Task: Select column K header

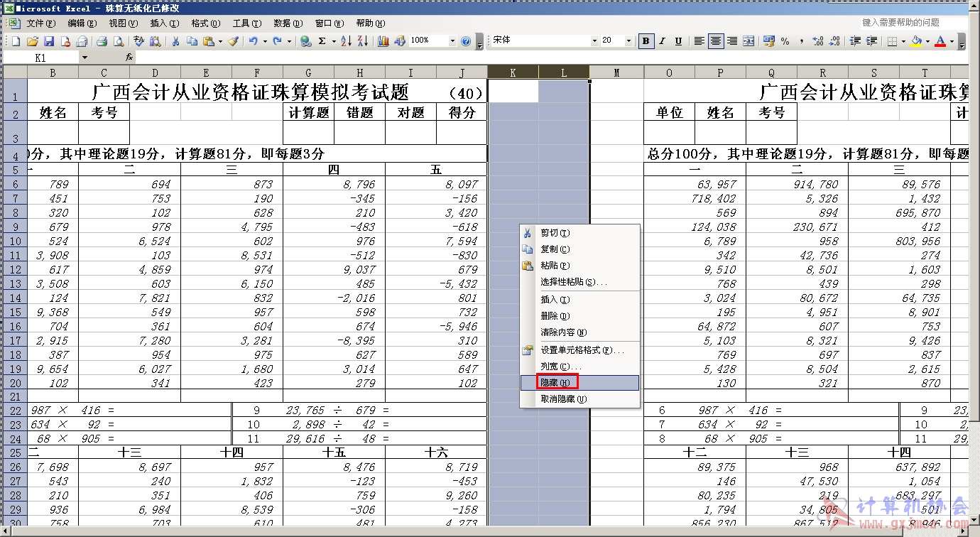Action: [513, 72]
